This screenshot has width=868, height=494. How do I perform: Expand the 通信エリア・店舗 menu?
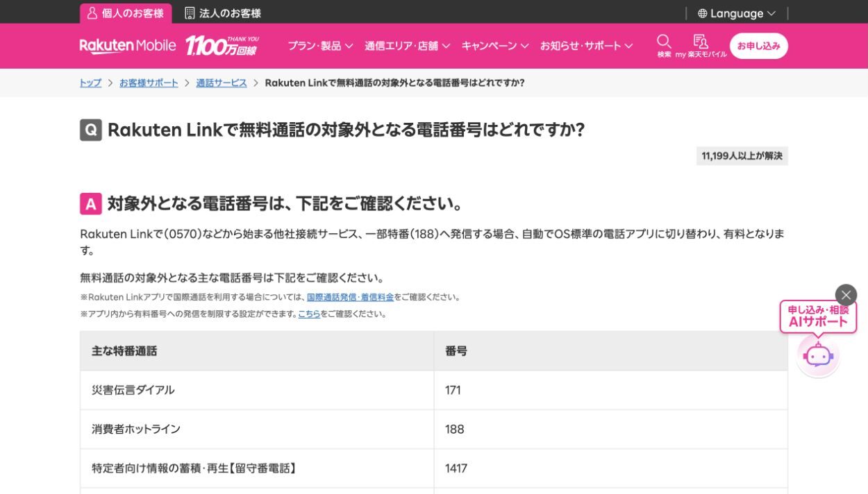[x=407, y=46]
